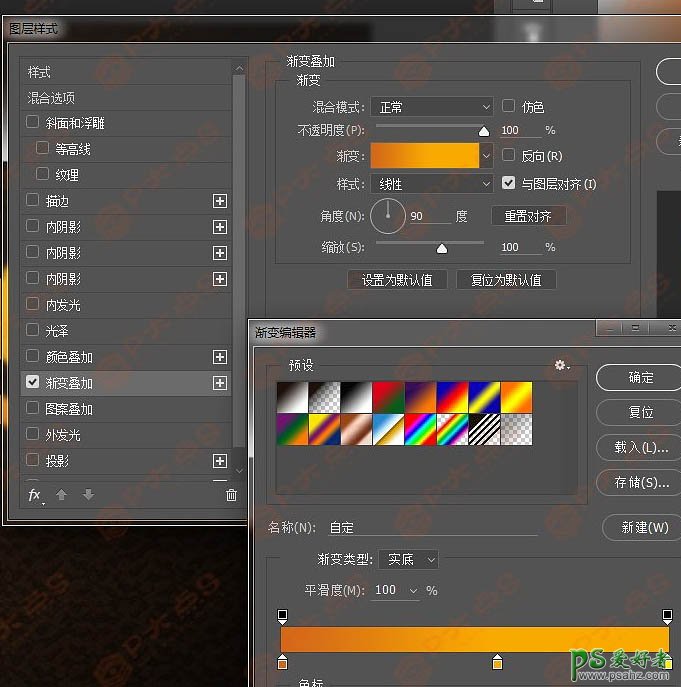Expand the 样式 dropdown set to 线性
The height and width of the screenshot is (687, 681).
coord(431,185)
